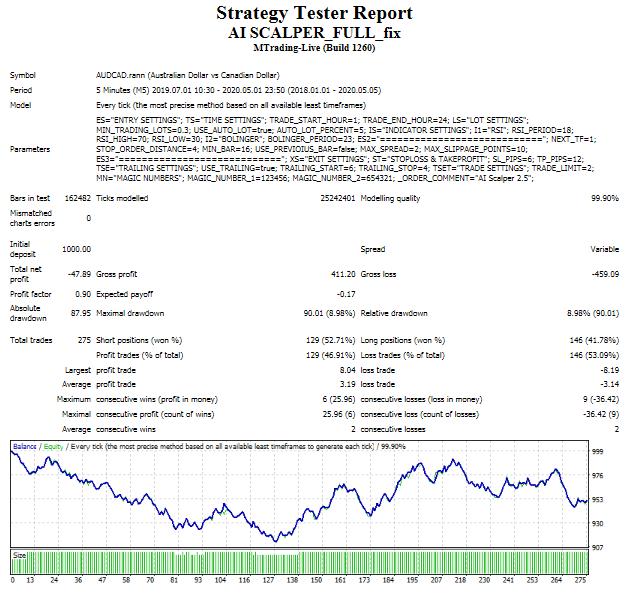
Task: Click the 907 value on chart axis
Action: tap(597, 548)
